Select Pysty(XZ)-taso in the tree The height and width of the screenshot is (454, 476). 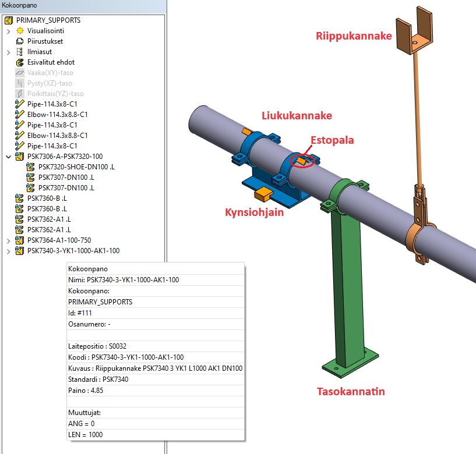pyautogui.click(x=50, y=83)
